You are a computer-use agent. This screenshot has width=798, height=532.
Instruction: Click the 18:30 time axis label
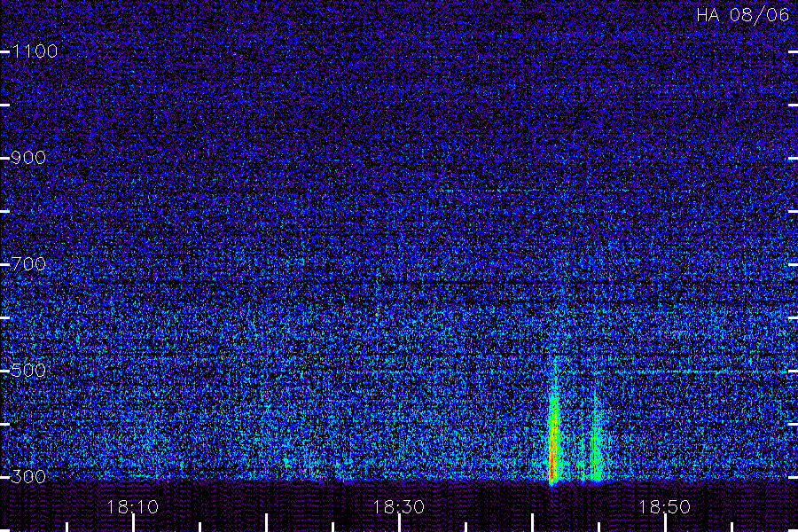coord(399,507)
